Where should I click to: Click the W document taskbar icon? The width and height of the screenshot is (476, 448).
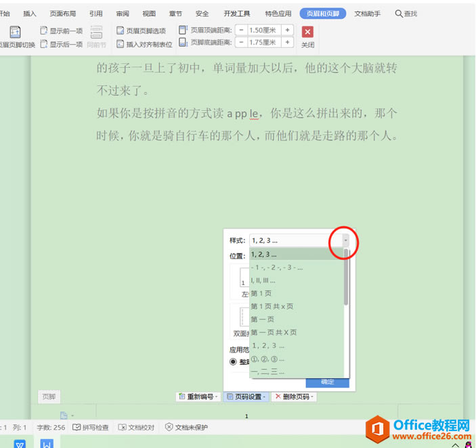[47, 443]
